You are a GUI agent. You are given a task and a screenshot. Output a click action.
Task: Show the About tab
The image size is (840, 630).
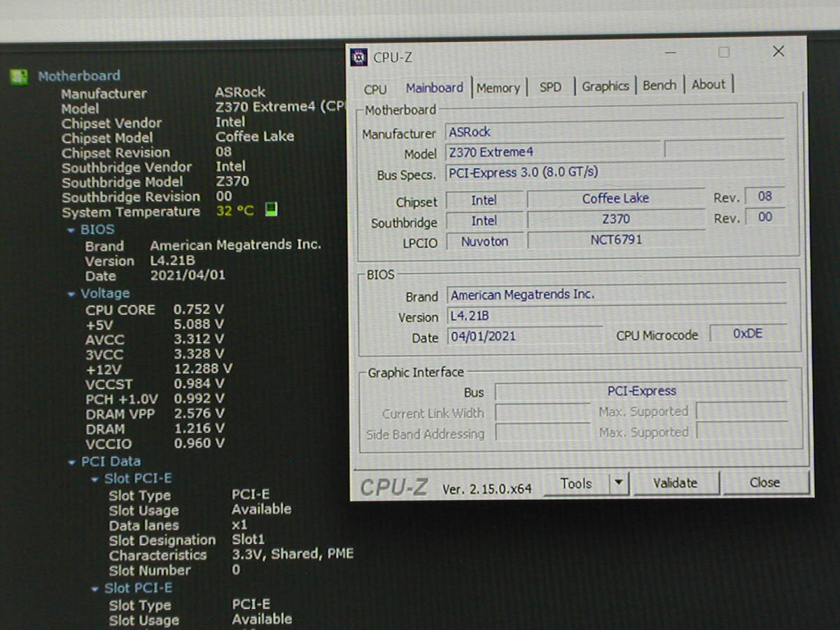point(708,85)
